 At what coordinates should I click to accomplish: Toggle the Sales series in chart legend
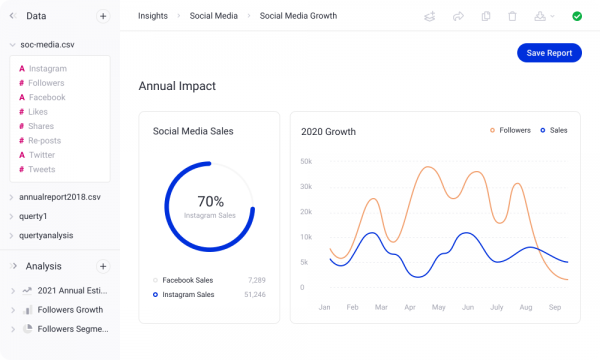(553, 130)
